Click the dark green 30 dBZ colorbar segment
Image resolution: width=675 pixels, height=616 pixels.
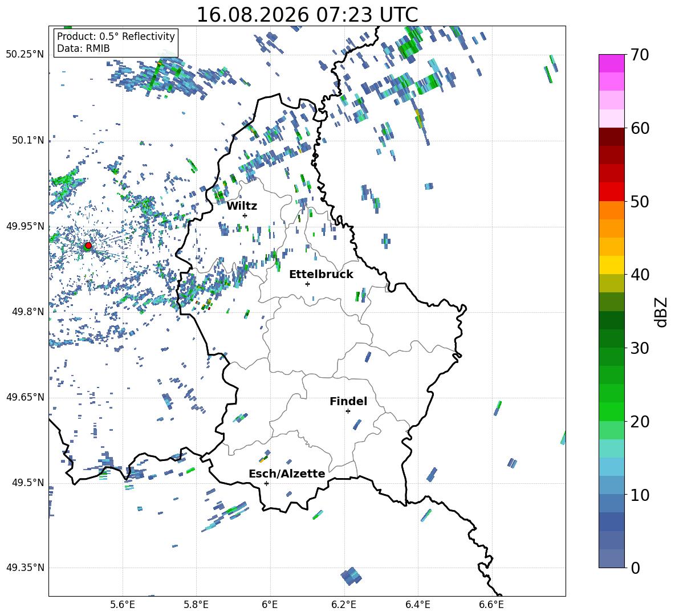pos(611,338)
